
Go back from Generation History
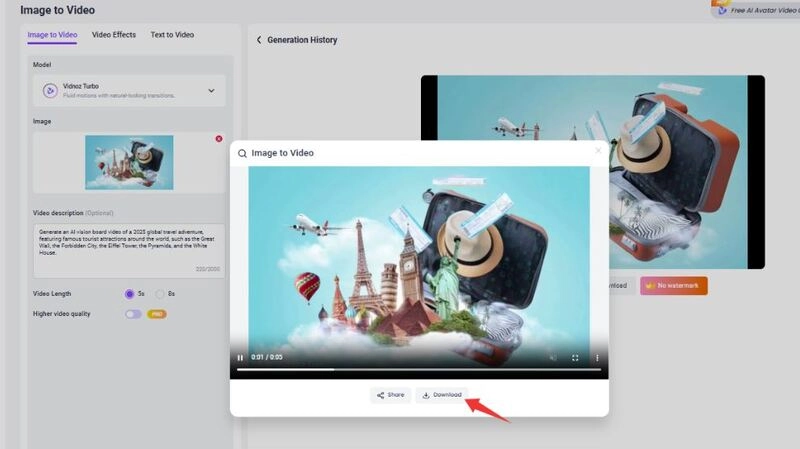[259, 40]
